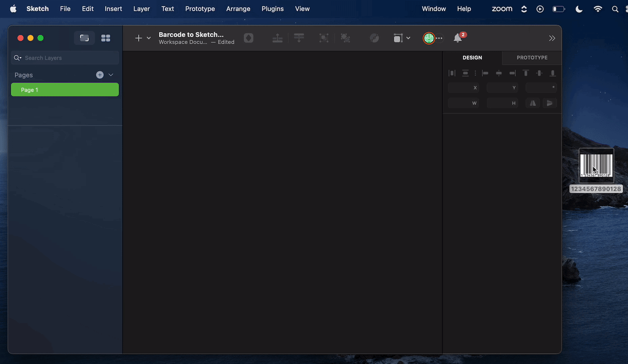Image resolution: width=628 pixels, height=364 pixels.
Task: Click the Ungroup toolbar icon
Action: tap(346, 38)
